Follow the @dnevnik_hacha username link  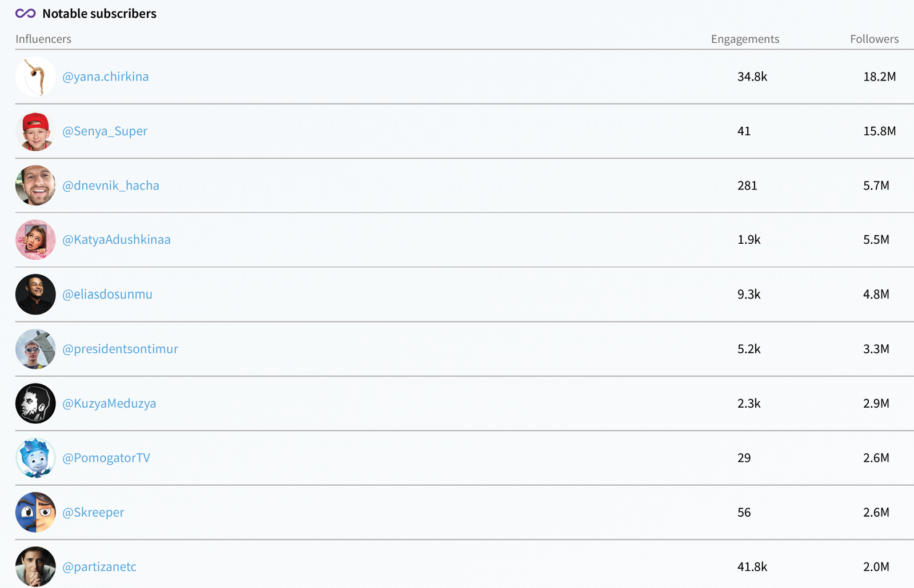click(111, 186)
